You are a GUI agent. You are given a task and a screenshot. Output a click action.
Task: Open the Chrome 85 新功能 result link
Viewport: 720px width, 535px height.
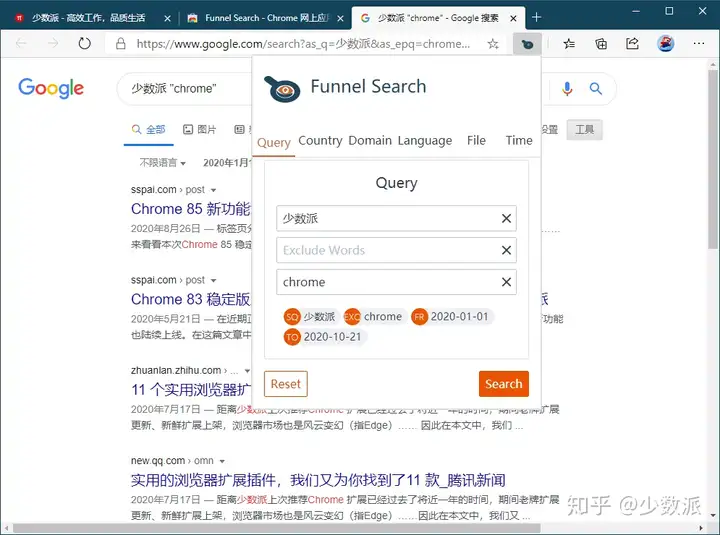[x=191, y=209]
